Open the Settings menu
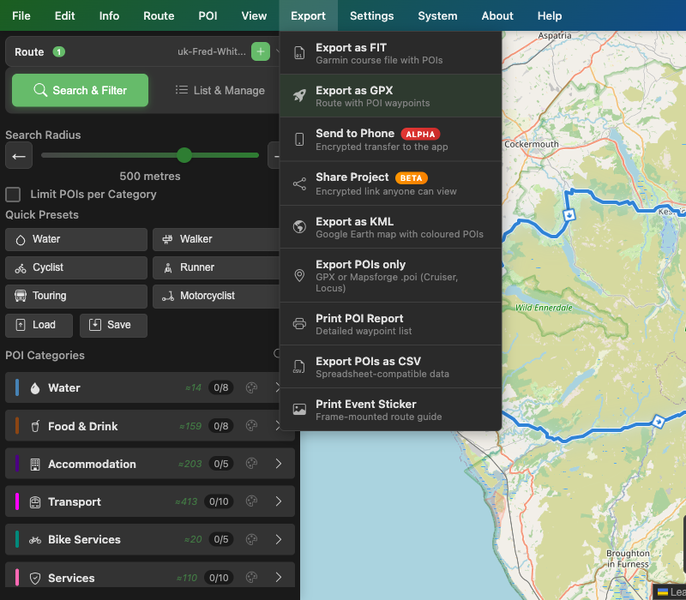The height and width of the screenshot is (600, 686). click(x=371, y=16)
